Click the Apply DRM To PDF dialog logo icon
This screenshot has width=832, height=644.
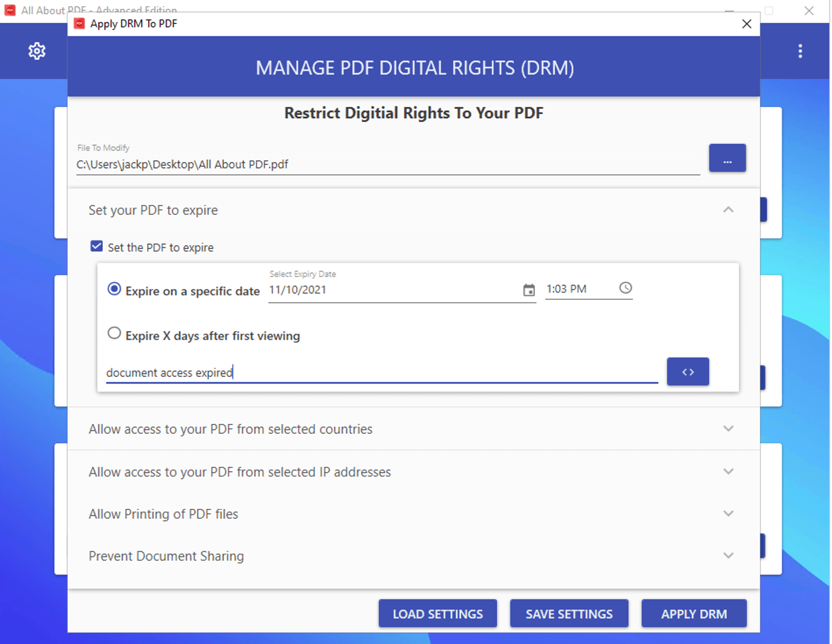coord(79,24)
